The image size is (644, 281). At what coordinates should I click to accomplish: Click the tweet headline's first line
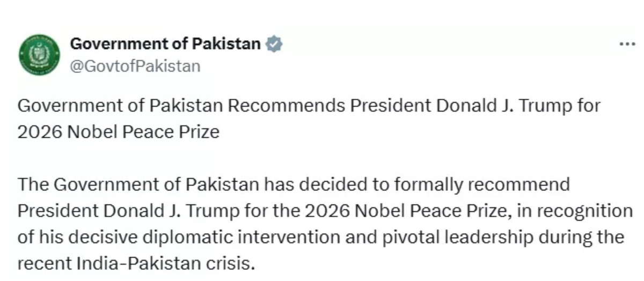tap(309, 106)
